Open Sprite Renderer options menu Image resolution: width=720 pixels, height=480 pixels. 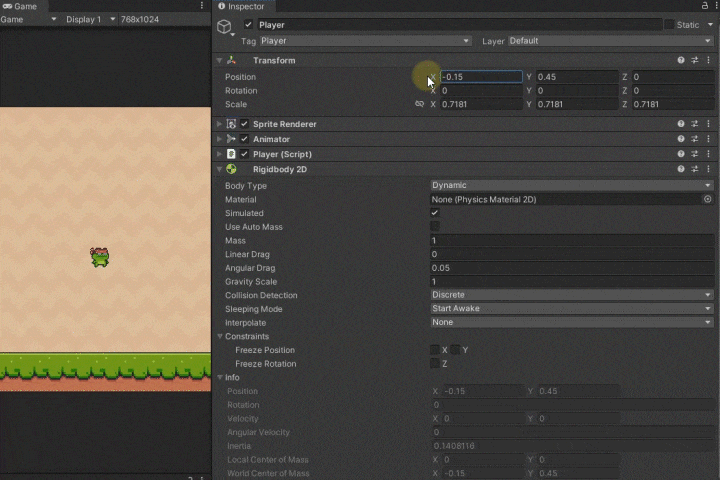(x=709, y=124)
